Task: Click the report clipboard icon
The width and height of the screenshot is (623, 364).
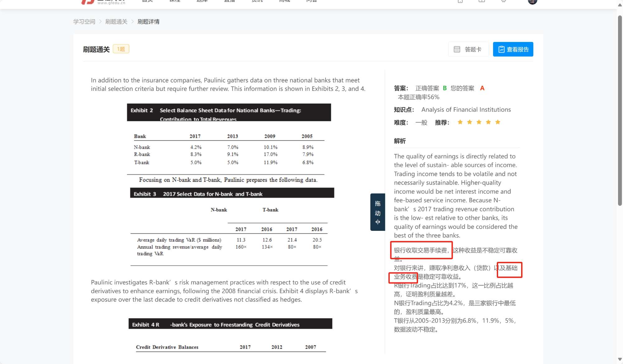Action: coord(501,49)
